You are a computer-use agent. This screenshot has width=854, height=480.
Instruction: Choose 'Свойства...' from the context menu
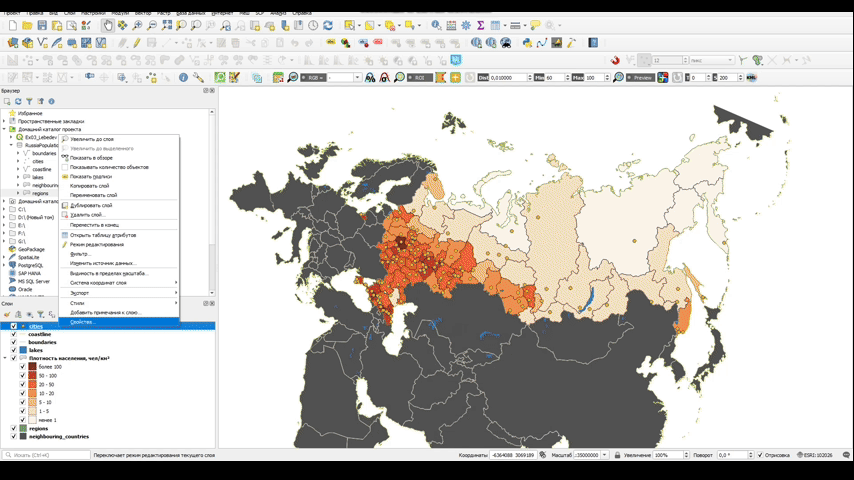[x=83, y=322]
